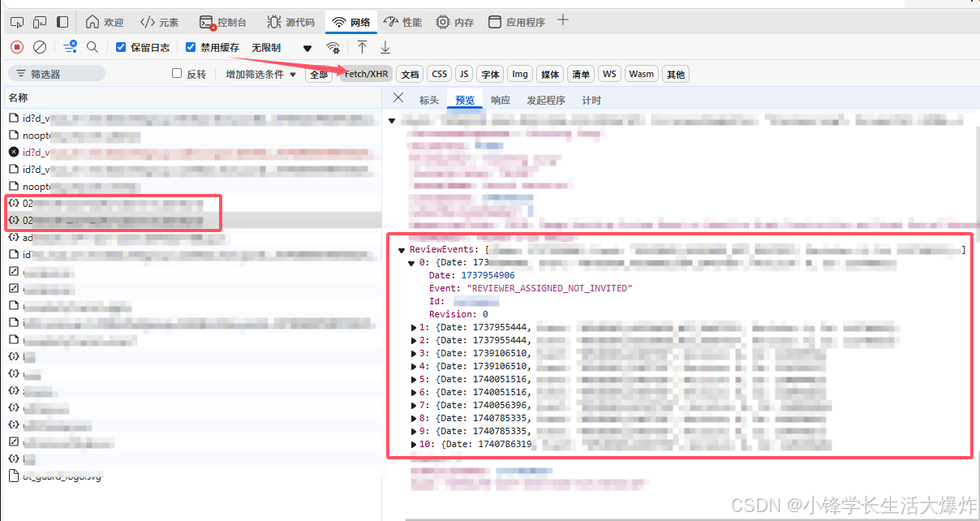Image resolution: width=980 pixels, height=521 pixels.
Task: Expand ReviewEvents item 1
Action: pyautogui.click(x=413, y=327)
